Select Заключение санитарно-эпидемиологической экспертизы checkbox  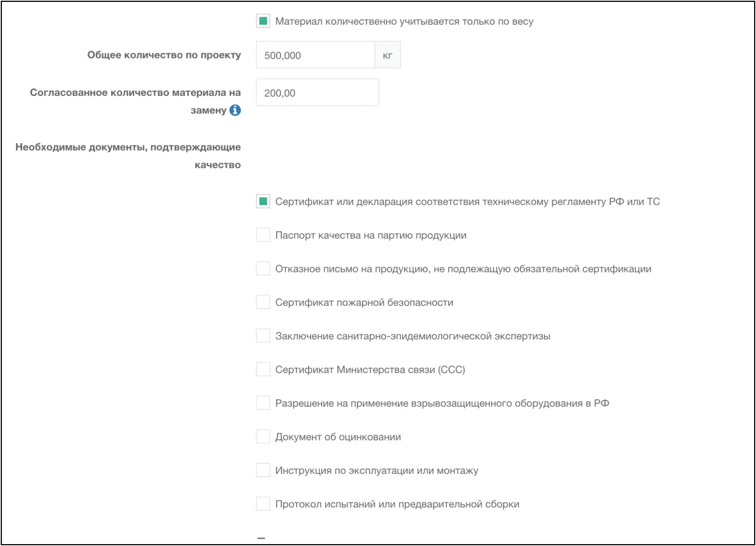263,336
